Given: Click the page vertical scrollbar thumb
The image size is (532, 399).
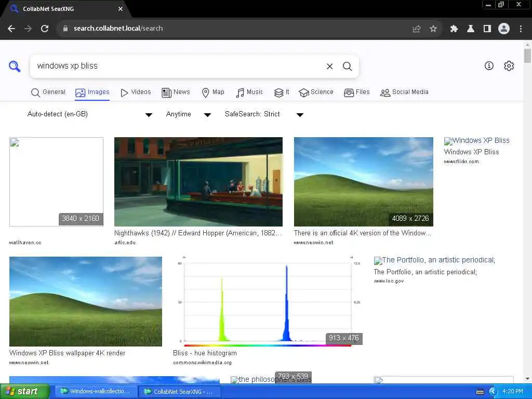Looking at the screenshot, I should point(527,56).
